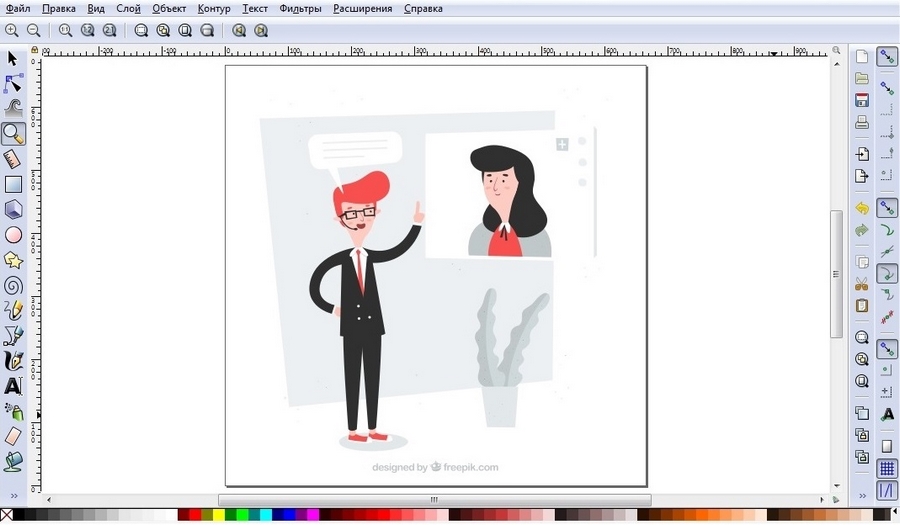
Task: Select the Spray tool
Action: tap(14, 411)
